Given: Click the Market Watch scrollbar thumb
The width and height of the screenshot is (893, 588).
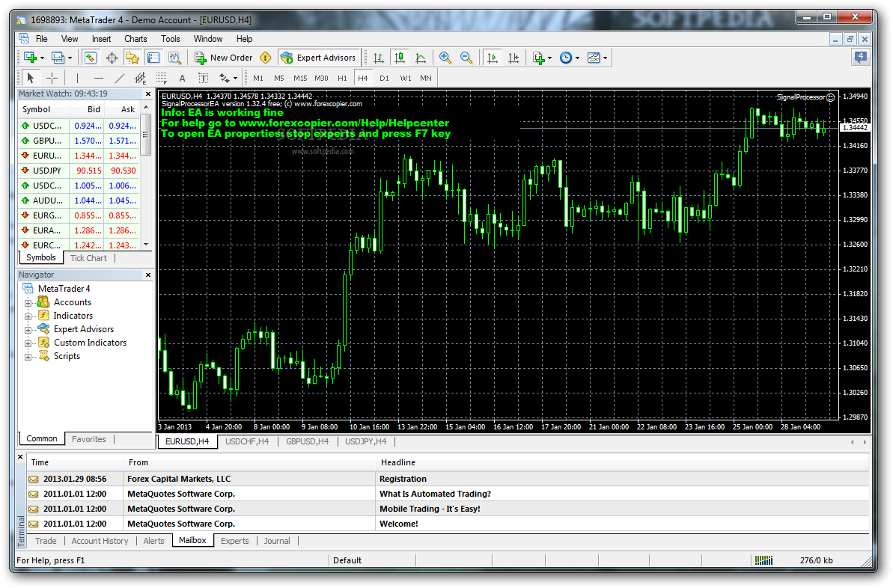Looking at the screenshot, I should click(x=146, y=135).
